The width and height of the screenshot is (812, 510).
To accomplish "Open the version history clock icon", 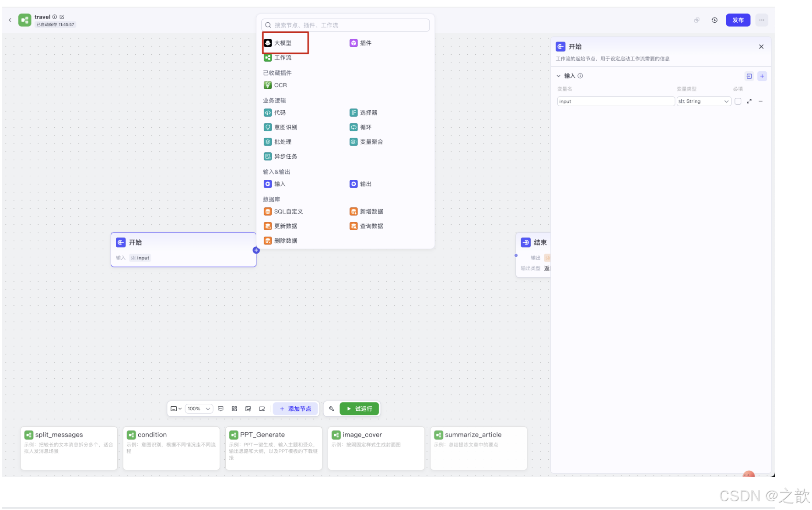I will point(714,20).
